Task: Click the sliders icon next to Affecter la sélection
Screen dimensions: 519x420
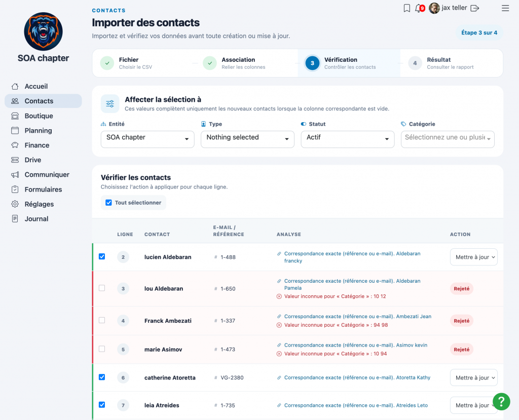Action: pyautogui.click(x=110, y=103)
